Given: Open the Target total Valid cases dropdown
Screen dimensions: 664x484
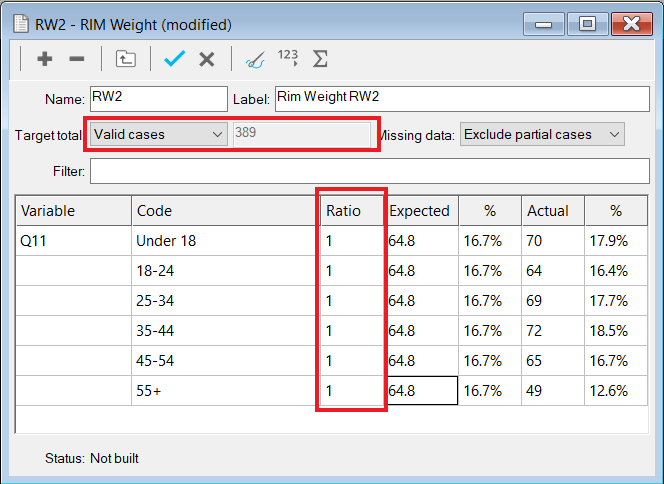Looking at the screenshot, I should click(159, 134).
